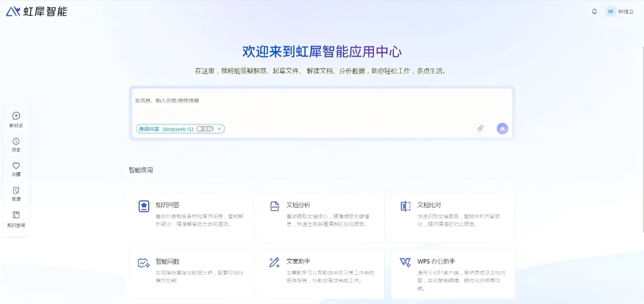Click the 反馈 feedback icon
Screen dimensions: 644x304
click(16, 190)
